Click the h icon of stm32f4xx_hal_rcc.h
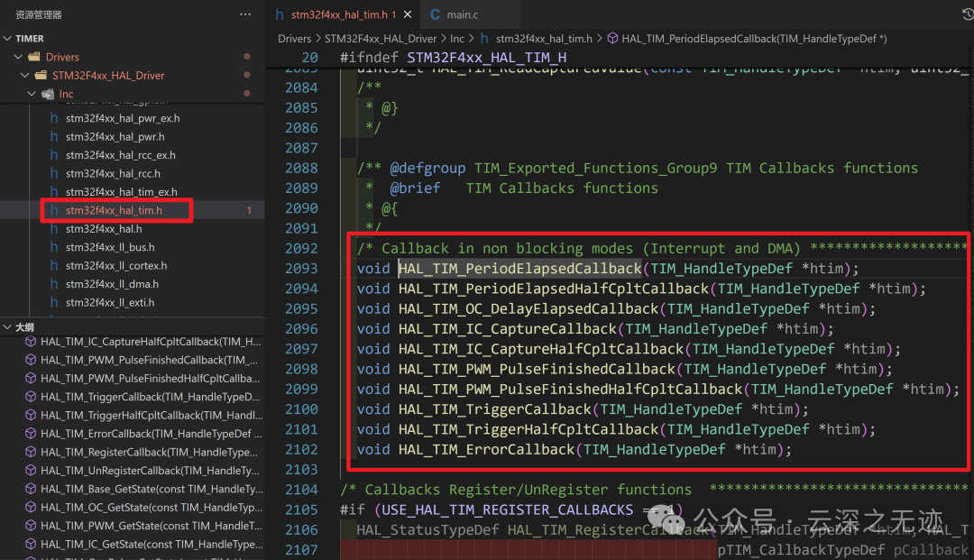Screen dimensions: 974x560 coord(54,173)
